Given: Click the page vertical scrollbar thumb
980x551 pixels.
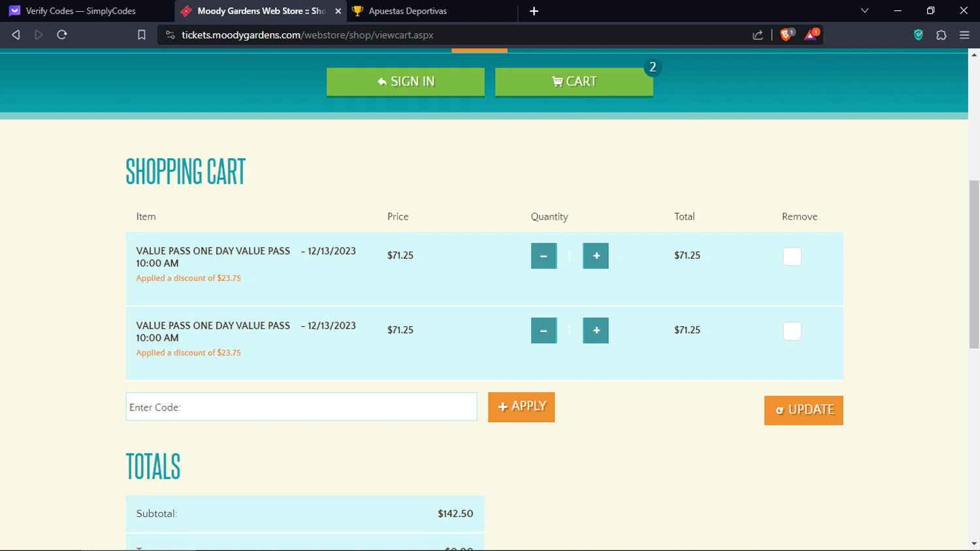Looking at the screenshot, I should (x=974, y=265).
